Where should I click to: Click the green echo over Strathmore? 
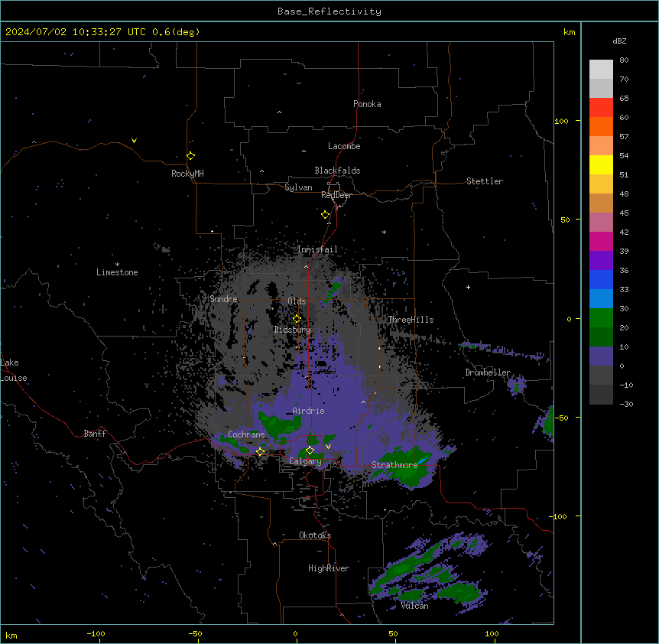(406, 469)
